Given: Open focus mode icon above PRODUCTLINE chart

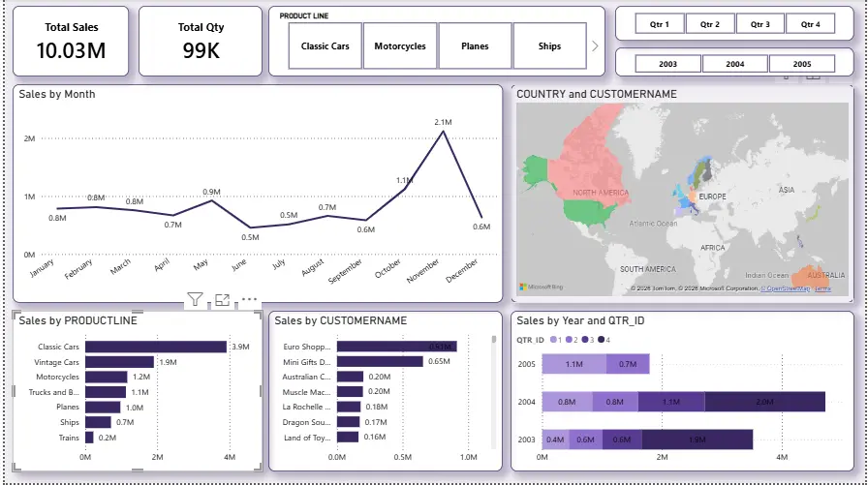Looking at the screenshot, I should tap(222, 300).
